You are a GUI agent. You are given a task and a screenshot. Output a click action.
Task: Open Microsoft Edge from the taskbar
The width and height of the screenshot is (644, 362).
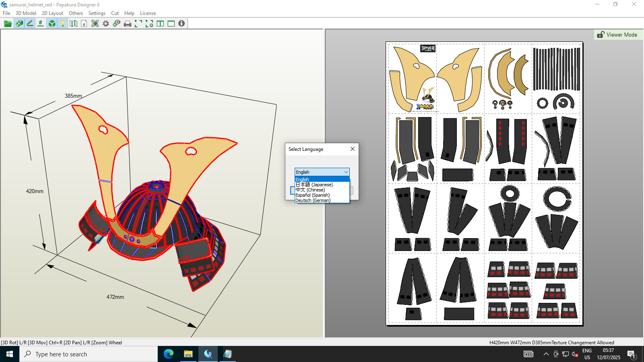click(x=168, y=354)
